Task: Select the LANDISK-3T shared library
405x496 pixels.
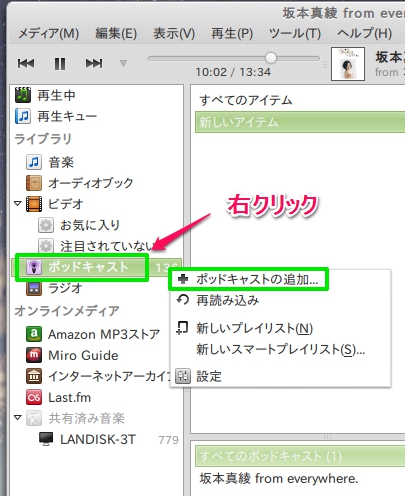Action: [98, 439]
